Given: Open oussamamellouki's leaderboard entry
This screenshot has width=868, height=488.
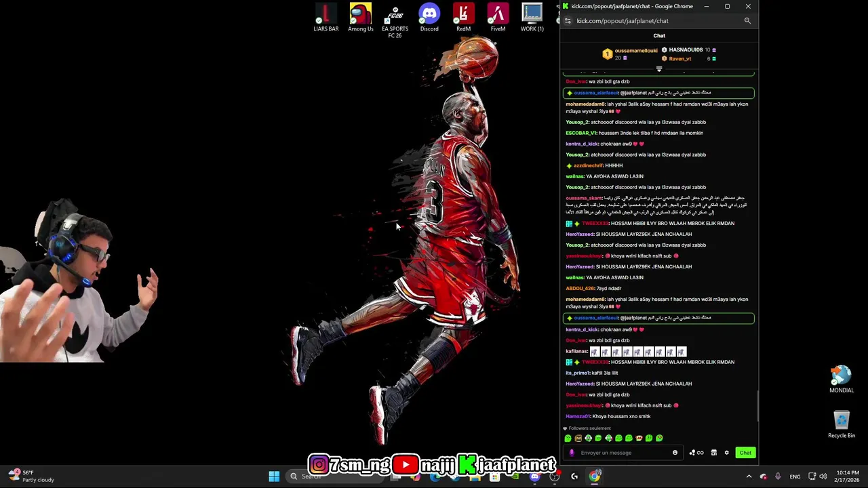Looking at the screenshot, I should click(x=631, y=54).
